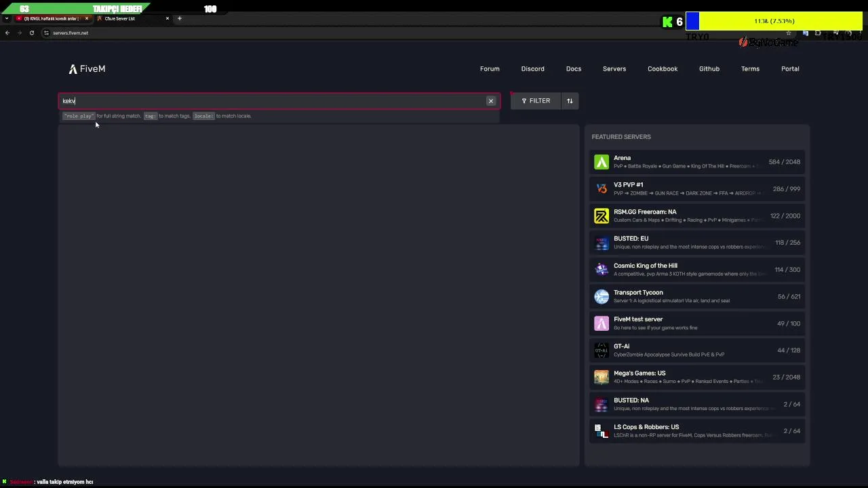Image resolution: width=868 pixels, height=488 pixels.
Task: Open the Discord nav link
Action: (x=532, y=68)
